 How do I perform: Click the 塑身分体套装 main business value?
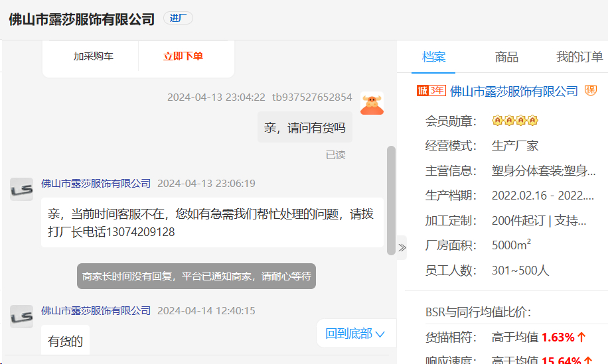[544, 171]
